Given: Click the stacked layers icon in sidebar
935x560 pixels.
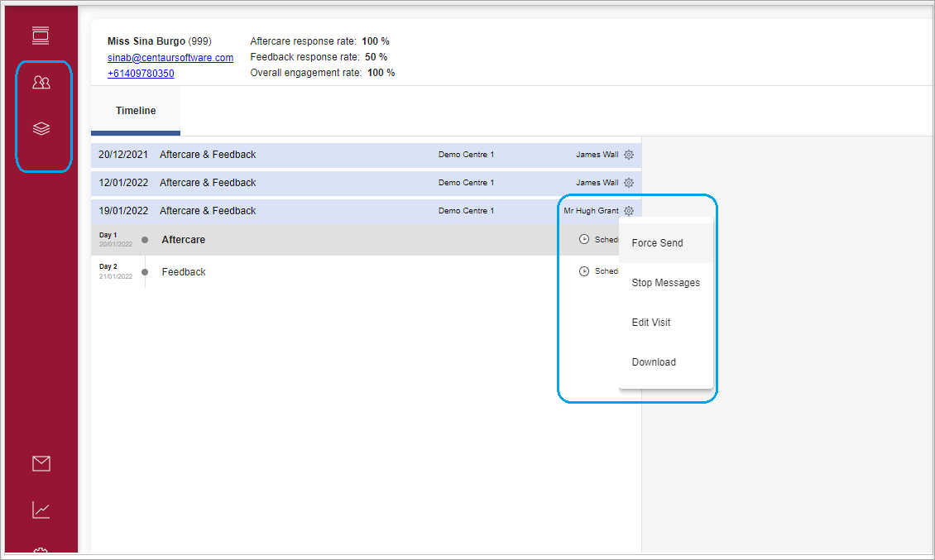Looking at the screenshot, I should point(41,129).
